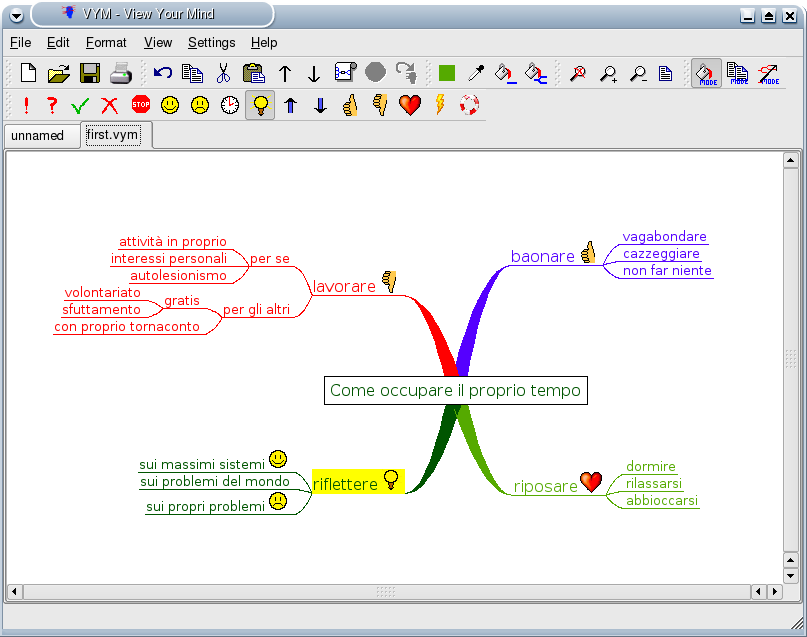Click the Save map floppy disk icon
Screen dimensions: 807x637
coord(90,73)
